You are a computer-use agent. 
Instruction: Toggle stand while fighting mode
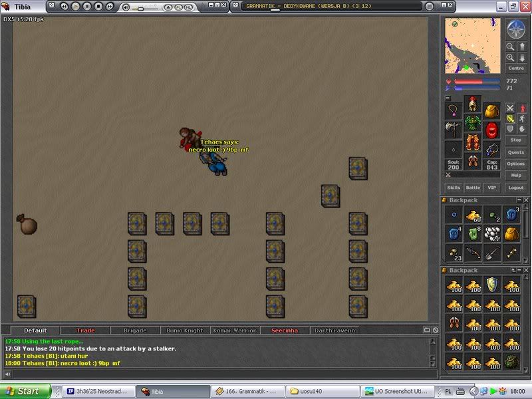click(x=523, y=108)
